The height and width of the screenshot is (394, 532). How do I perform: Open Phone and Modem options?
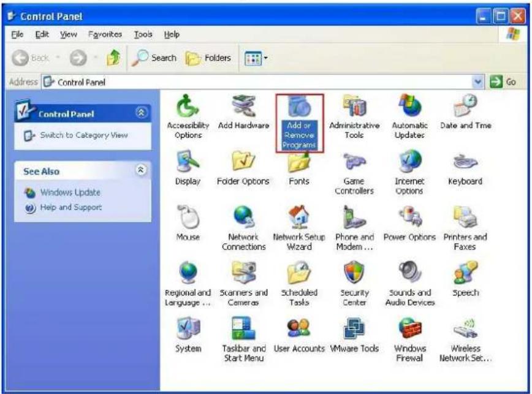click(x=354, y=228)
